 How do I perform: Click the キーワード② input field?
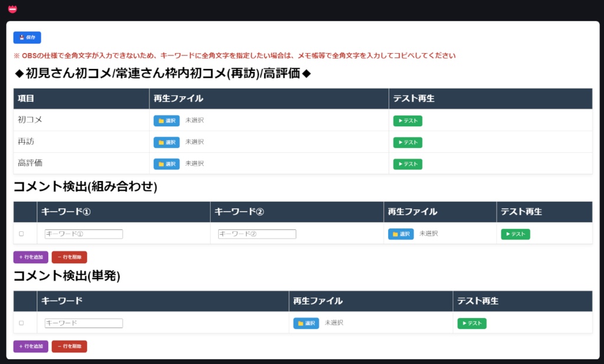[x=256, y=233]
